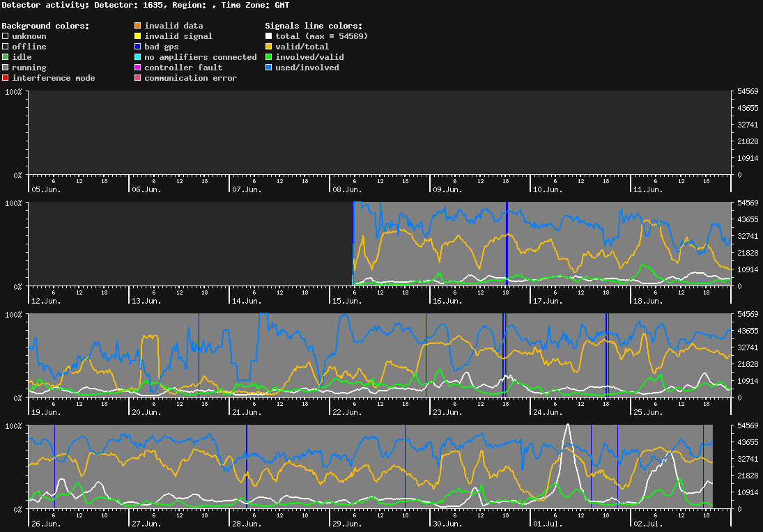Click the bad gps bar on 26.Jun.
The image size is (763, 532).
[54, 467]
